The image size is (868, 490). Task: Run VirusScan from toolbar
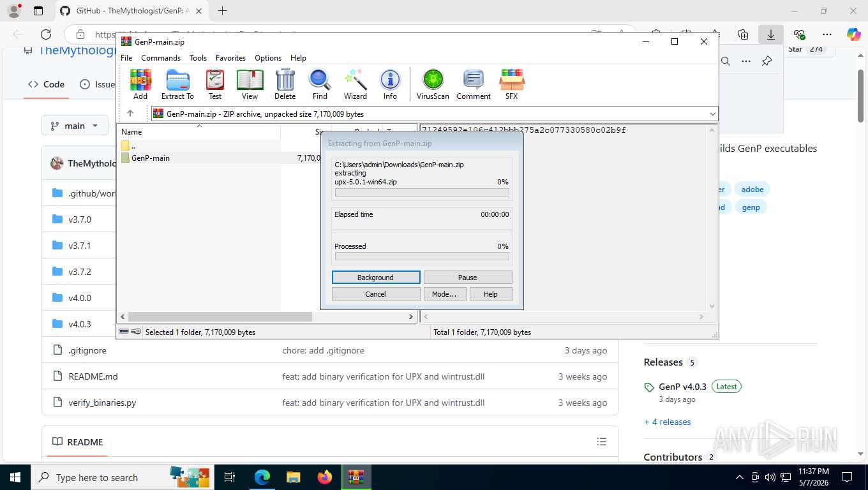tap(433, 84)
